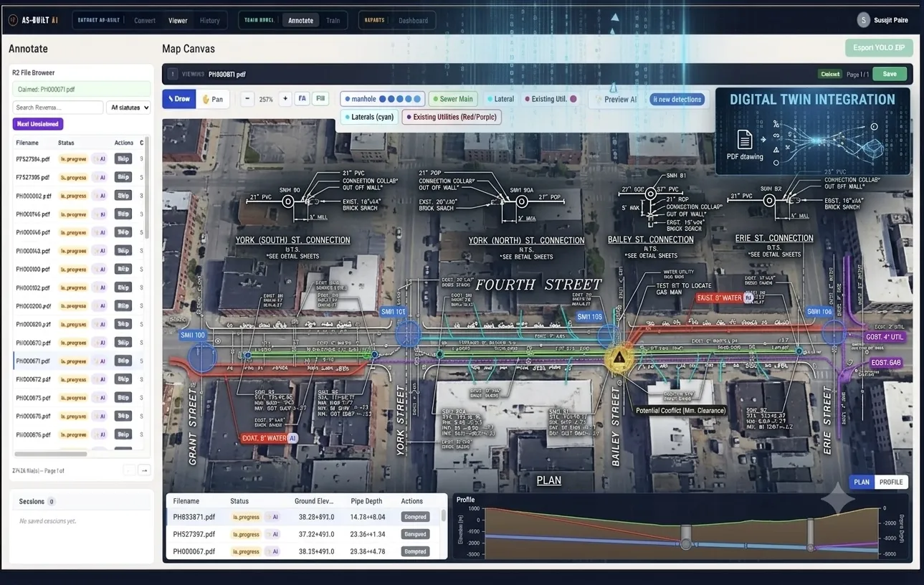Switch to the Train tab
Viewport: 924px width, 585px height.
tap(333, 20)
